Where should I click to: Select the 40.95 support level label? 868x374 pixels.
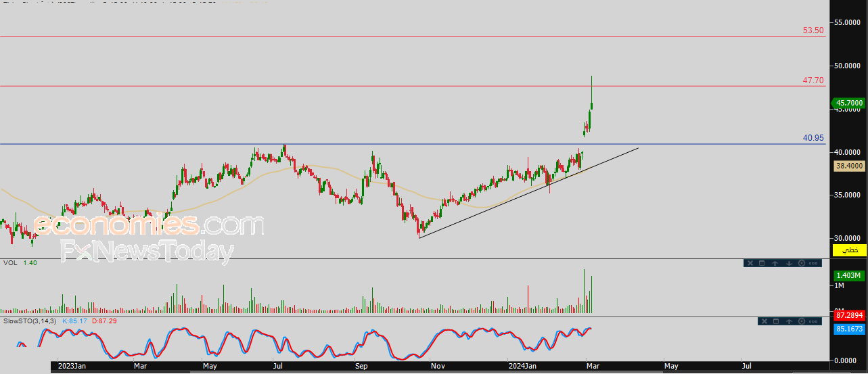click(x=813, y=138)
